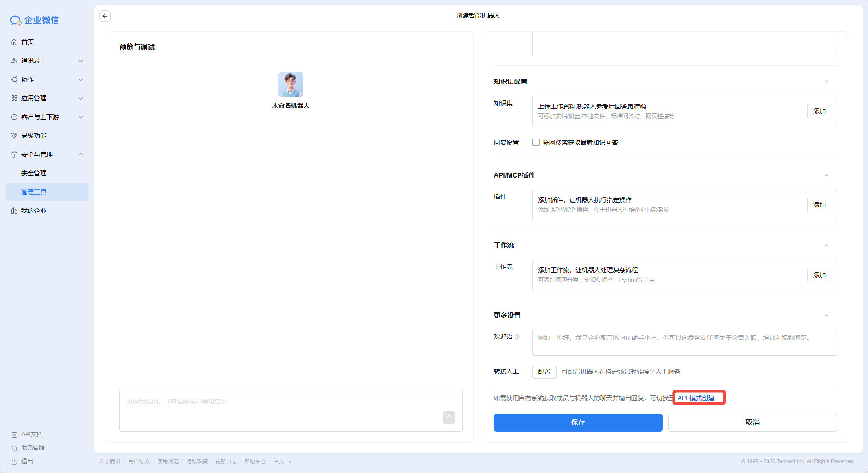Viewport: 868px width, 473px height.
Task: Collapse the 知识集配置 section
Action: pyautogui.click(x=826, y=82)
